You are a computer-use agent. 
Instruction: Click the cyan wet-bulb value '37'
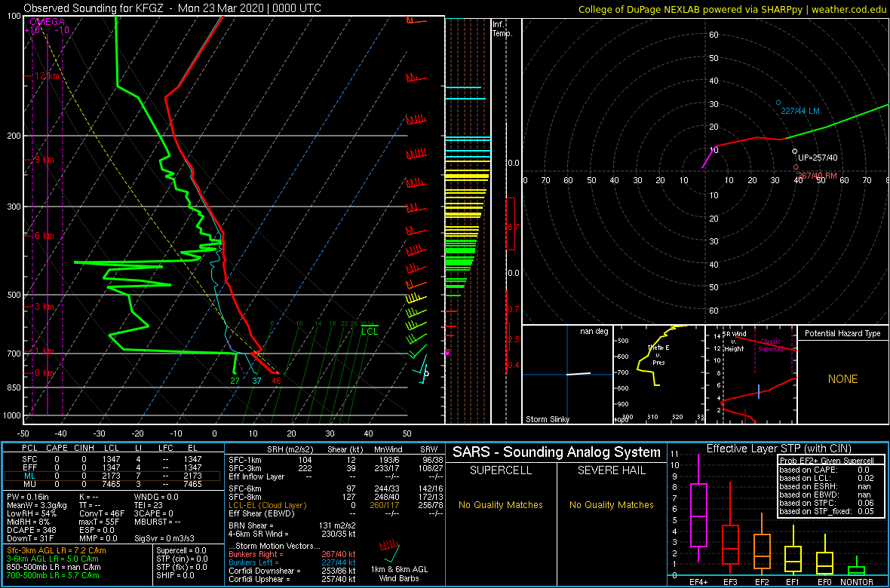coord(257,380)
